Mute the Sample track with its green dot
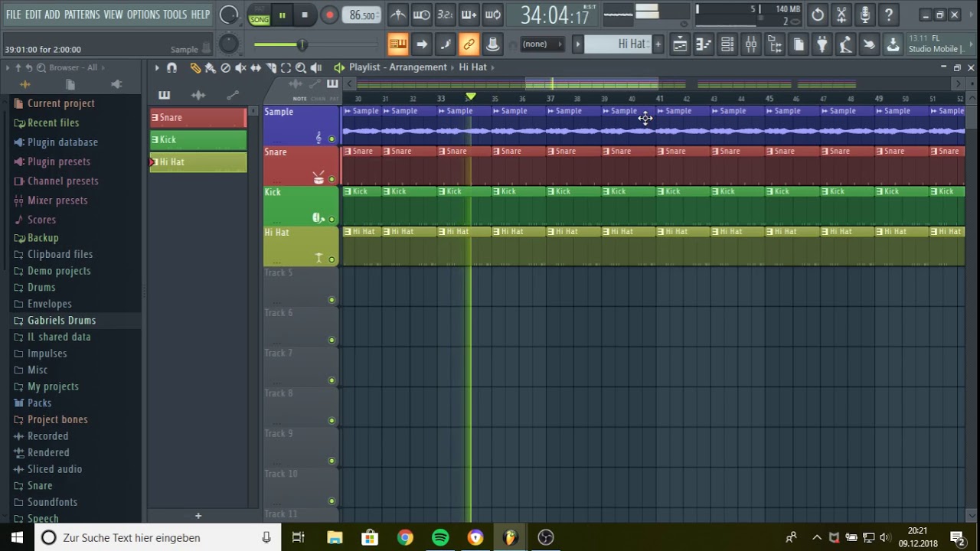 (332, 139)
